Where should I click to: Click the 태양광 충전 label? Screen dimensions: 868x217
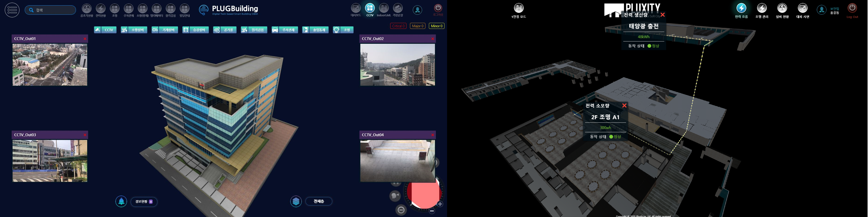pos(644,26)
